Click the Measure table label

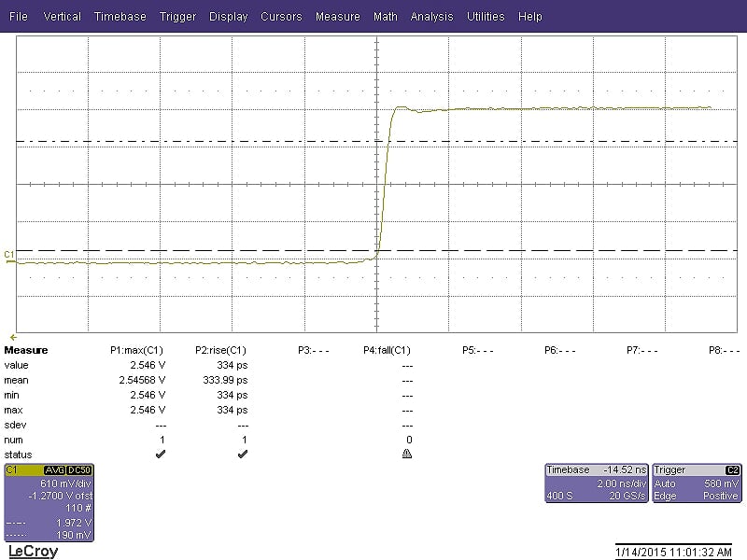(26, 351)
